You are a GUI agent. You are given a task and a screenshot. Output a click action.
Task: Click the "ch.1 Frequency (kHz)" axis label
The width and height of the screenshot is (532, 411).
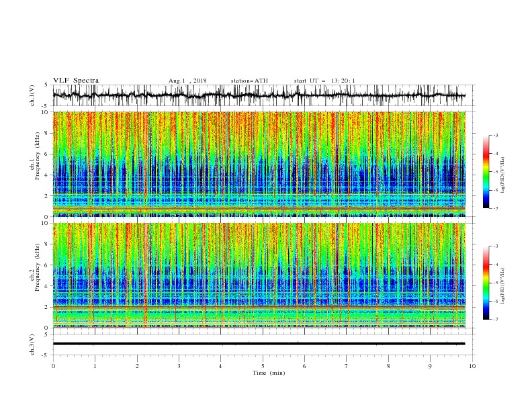pyautogui.click(x=35, y=156)
